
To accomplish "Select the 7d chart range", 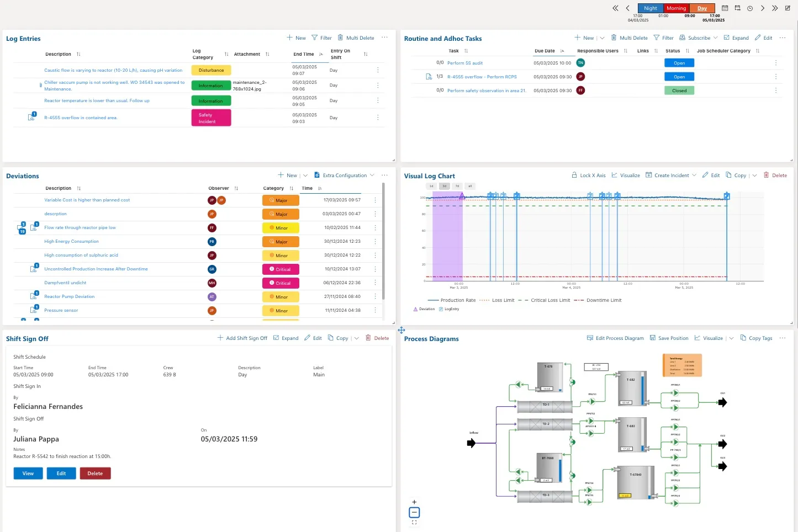I will [x=457, y=186].
